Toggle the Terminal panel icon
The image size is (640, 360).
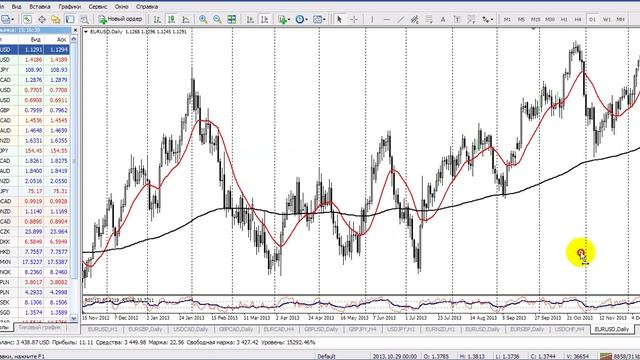tap(70, 19)
